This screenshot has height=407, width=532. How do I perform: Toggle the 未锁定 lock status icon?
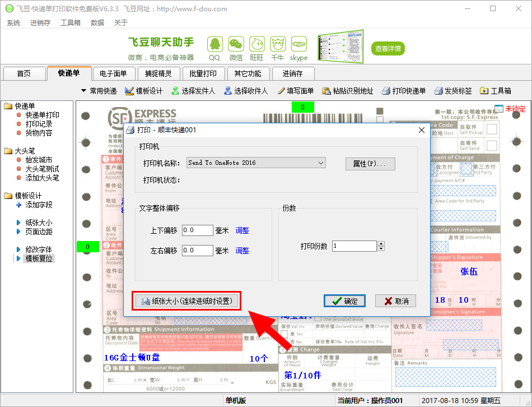coord(499,109)
